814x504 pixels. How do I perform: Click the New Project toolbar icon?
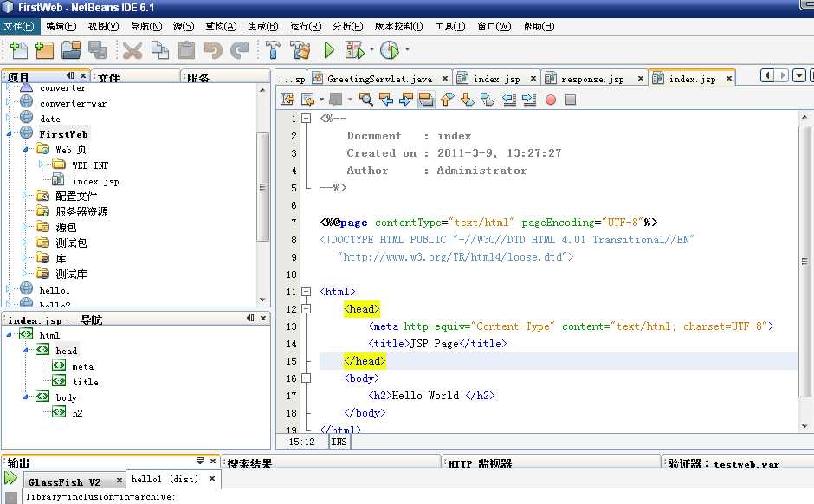44,50
